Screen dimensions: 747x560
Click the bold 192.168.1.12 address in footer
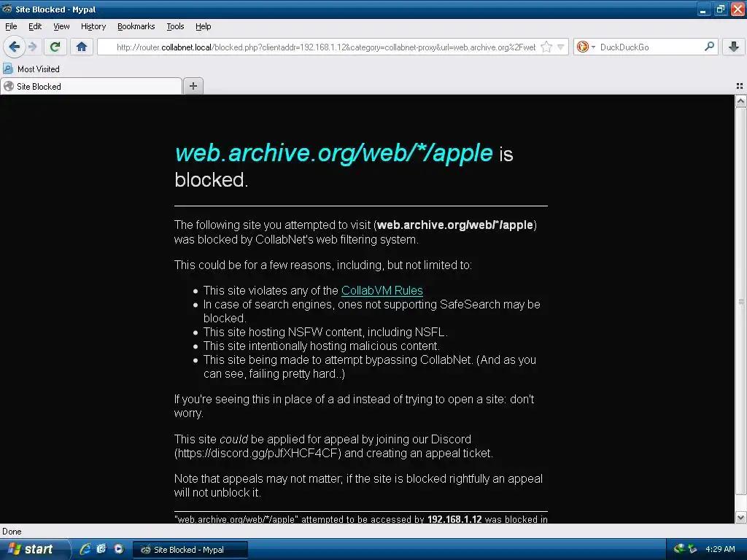pos(454,518)
